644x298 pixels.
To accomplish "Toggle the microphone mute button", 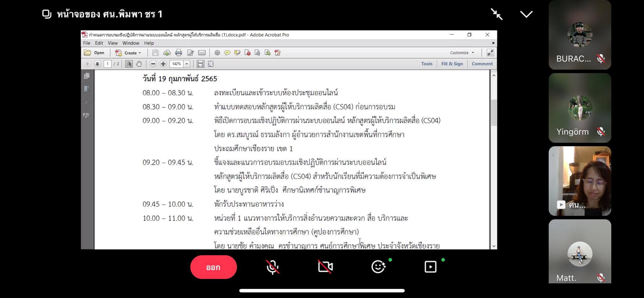I will coord(272,267).
